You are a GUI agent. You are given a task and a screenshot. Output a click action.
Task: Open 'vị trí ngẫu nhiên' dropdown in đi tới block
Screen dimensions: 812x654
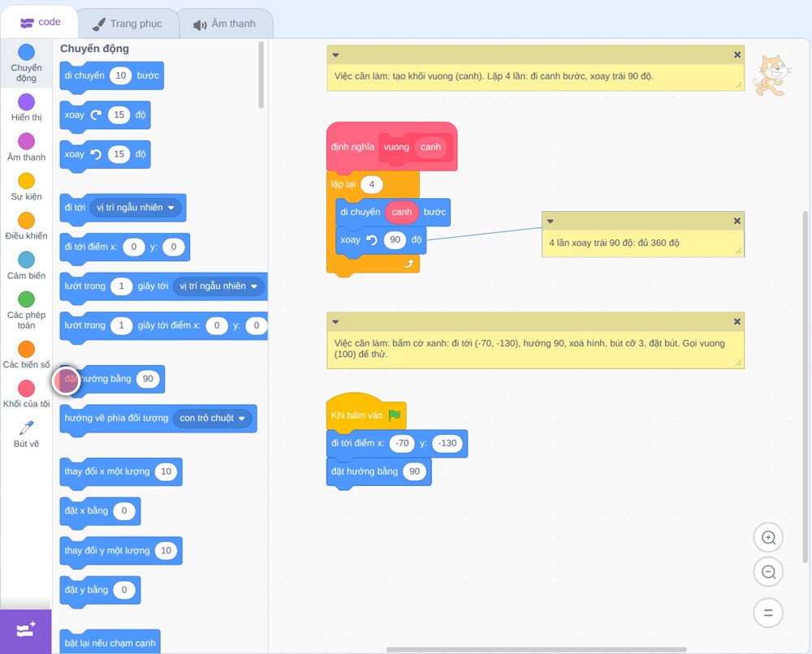(x=136, y=208)
